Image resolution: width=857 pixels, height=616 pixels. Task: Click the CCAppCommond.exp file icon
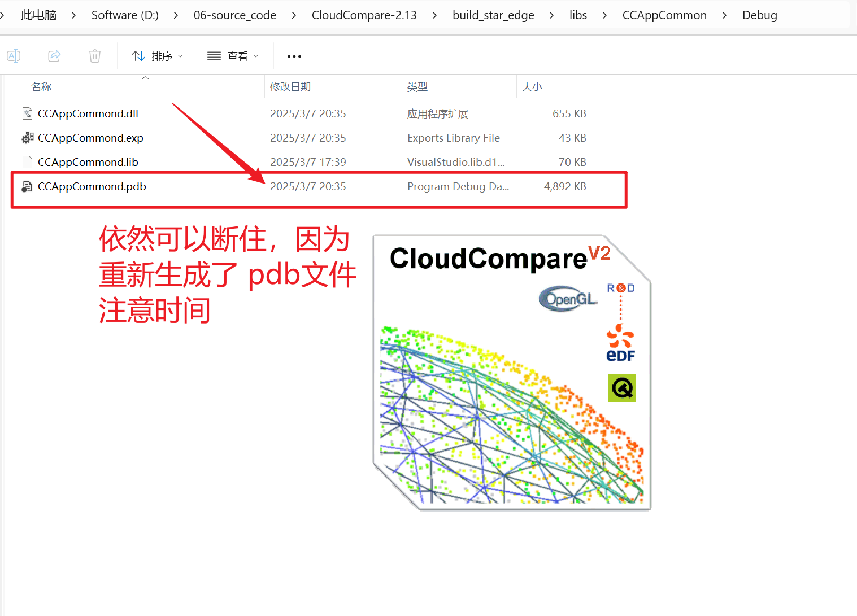click(x=27, y=138)
